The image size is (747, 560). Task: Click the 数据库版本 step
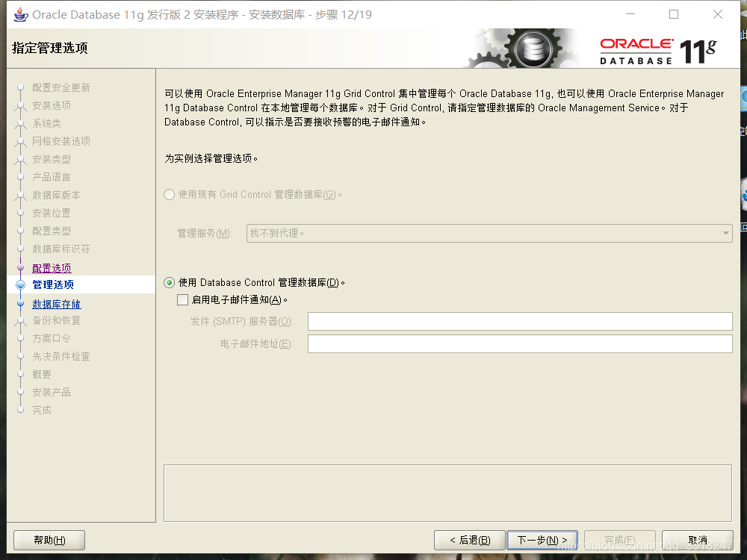coord(56,195)
